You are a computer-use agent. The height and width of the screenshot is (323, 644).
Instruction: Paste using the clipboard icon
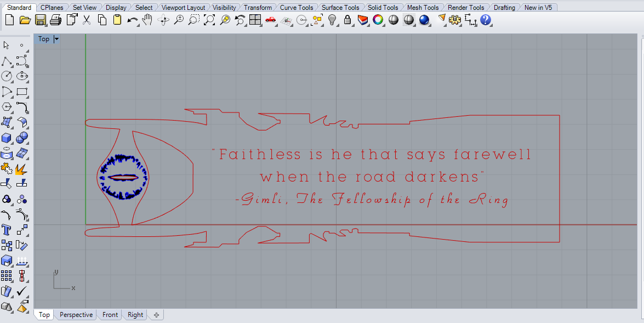(x=117, y=20)
